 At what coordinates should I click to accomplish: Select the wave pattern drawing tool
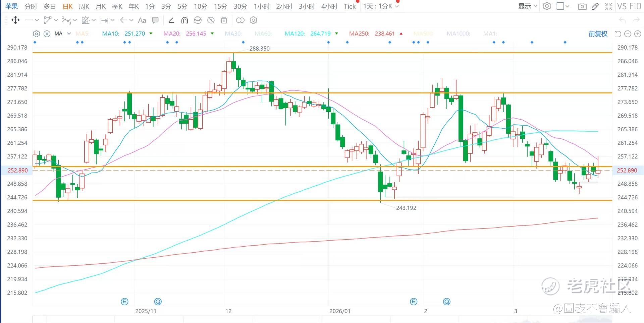[x=66, y=20]
